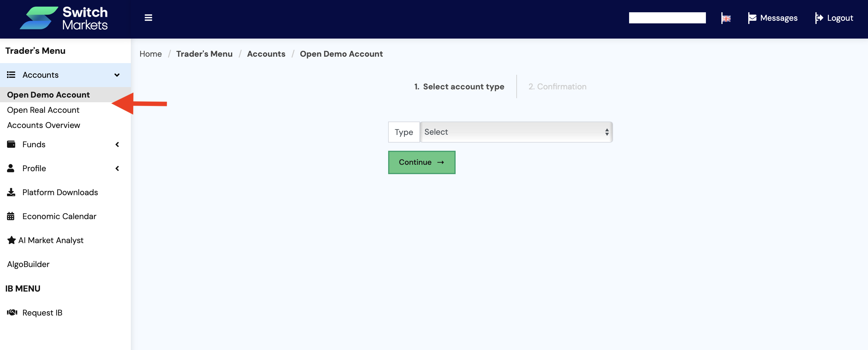The width and height of the screenshot is (868, 350).
Task: Click the Economic Calendar icon
Action: point(11,216)
